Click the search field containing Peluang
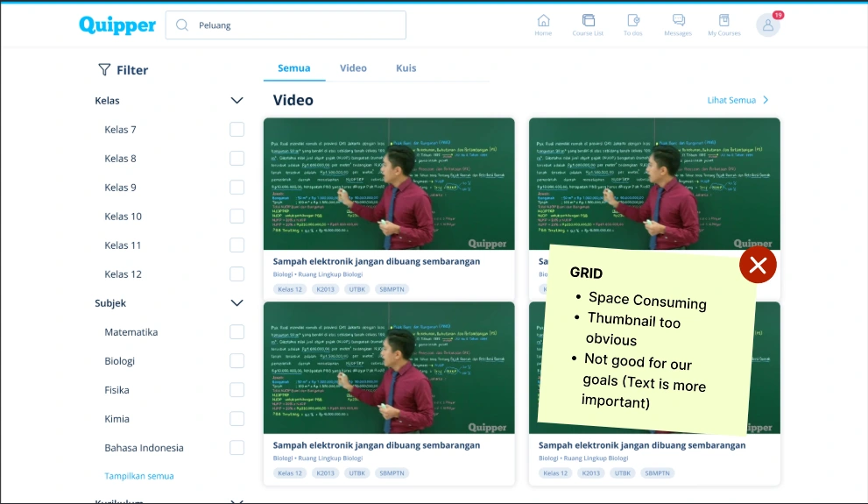The height and width of the screenshot is (504, 868). point(286,25)
